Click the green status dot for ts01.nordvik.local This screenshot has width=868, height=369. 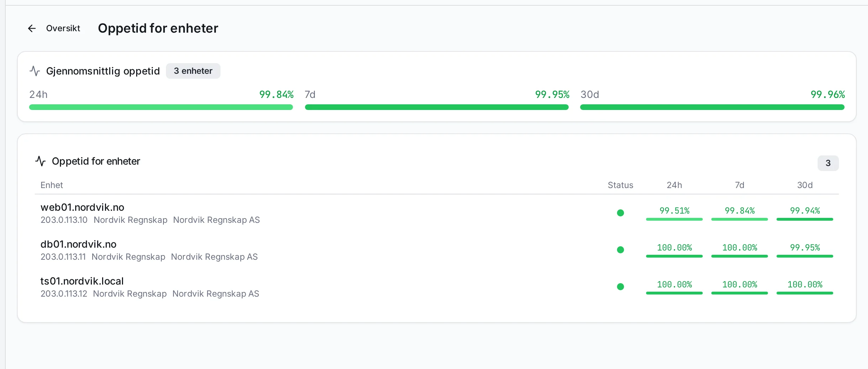point(621,287)
